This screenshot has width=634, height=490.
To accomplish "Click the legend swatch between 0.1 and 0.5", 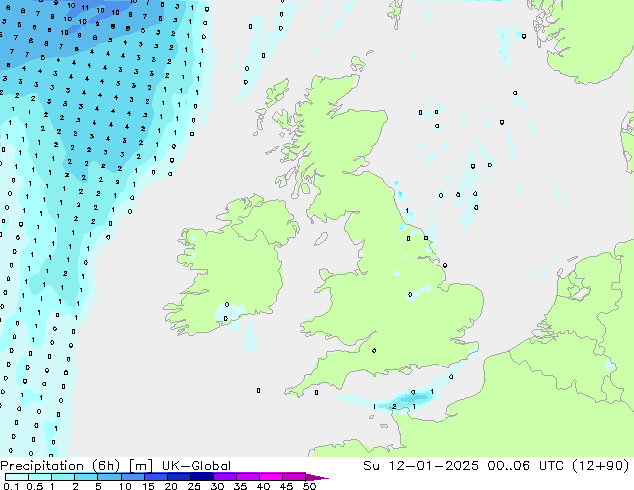I will pyautogui.click(x=17, y=477).
